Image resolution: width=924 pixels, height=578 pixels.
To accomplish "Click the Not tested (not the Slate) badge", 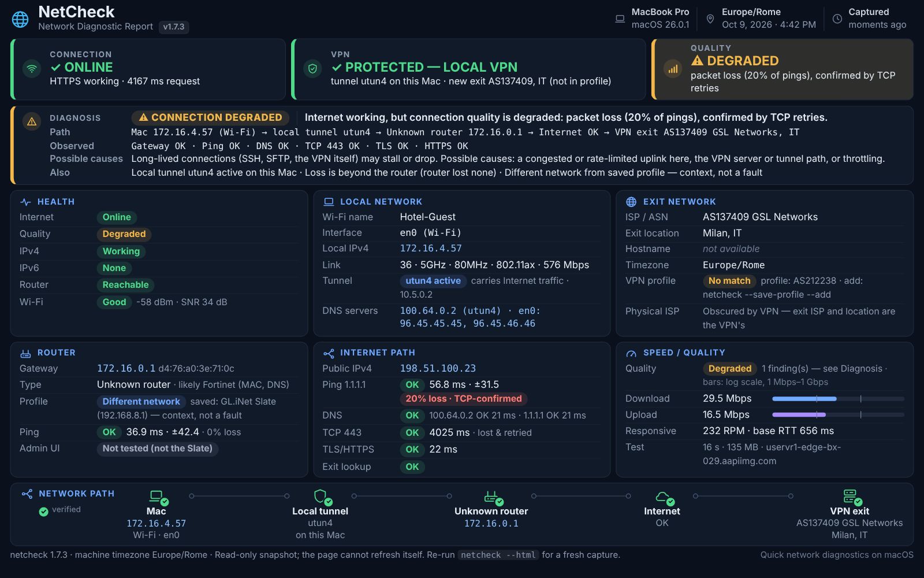I will pos(158,449).
